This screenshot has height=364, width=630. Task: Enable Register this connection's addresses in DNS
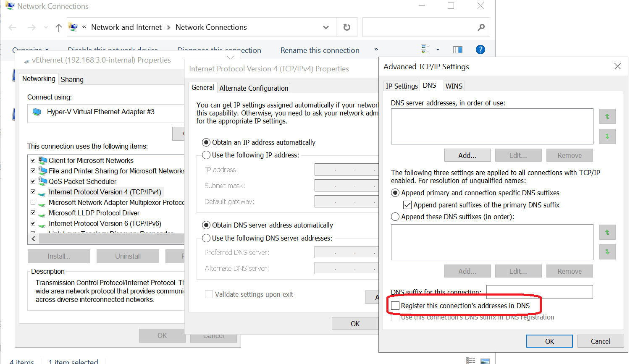[395, 306]
